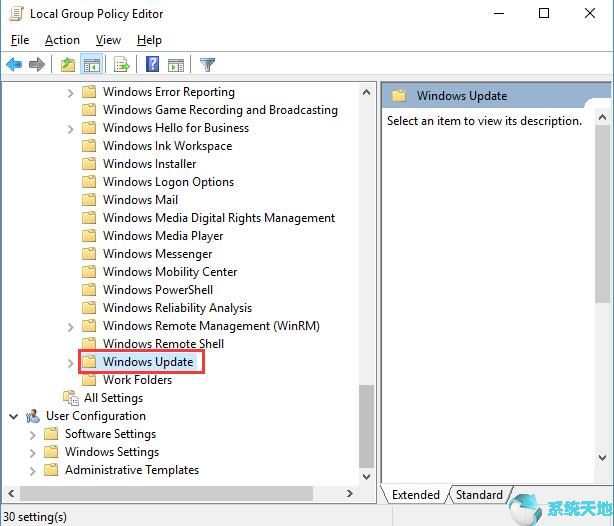This screenshot has height=526, width=614.
Task: Open the Help menu
Action: tap(149, 40)
